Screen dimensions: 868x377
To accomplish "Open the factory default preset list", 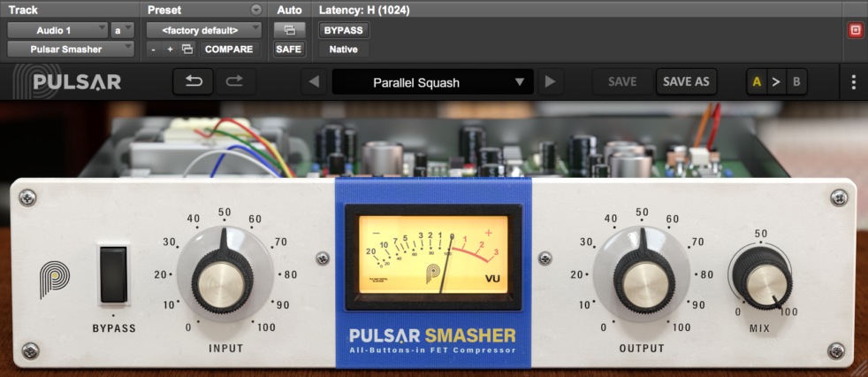I will [204, 30].
